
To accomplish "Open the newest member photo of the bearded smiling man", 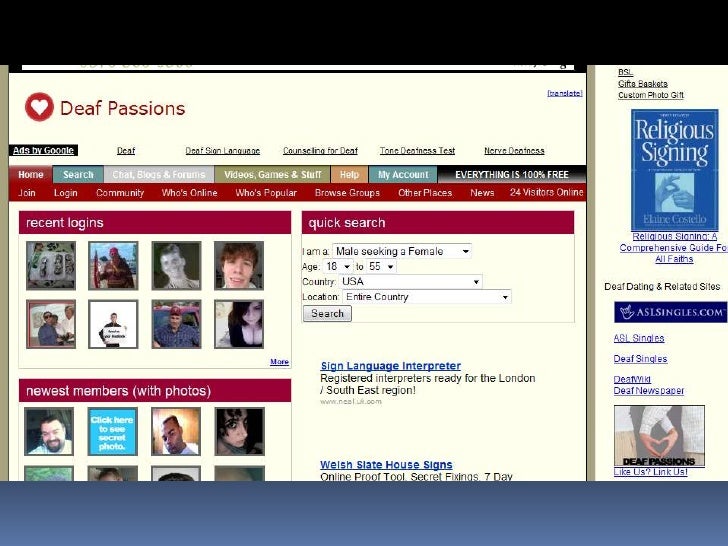I will (49, 432).
